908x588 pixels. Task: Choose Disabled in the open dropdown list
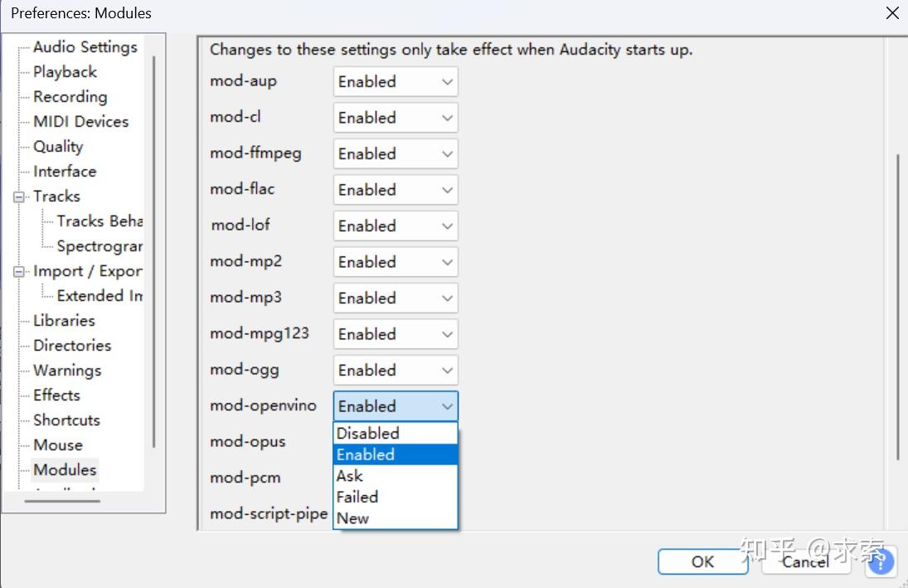click(368, 433)
